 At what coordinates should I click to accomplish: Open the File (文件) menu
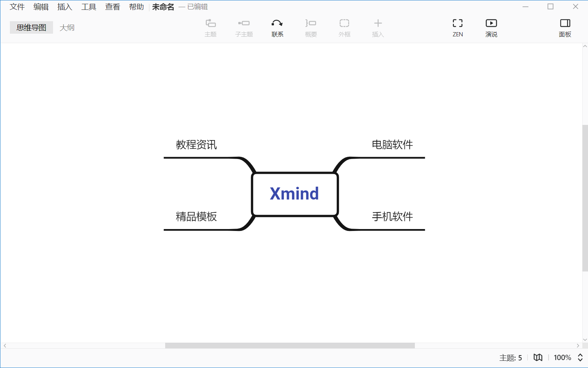click(x=17, y=7)
